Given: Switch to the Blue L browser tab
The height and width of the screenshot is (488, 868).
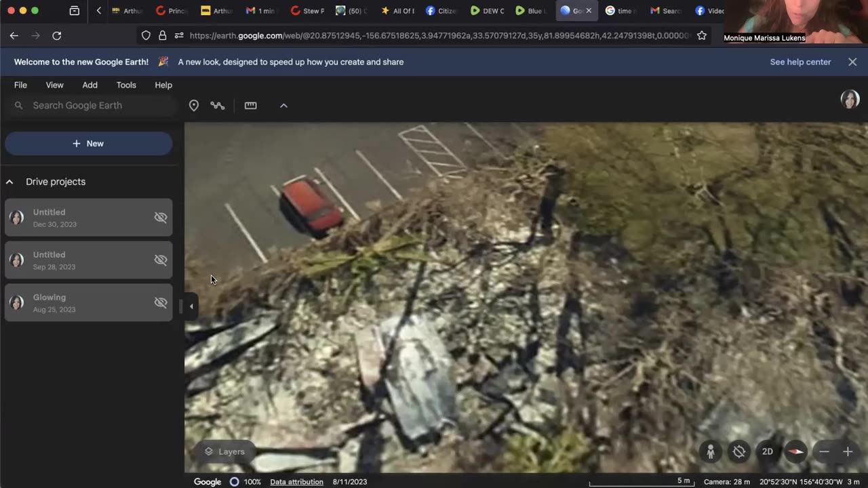Looking at the screenshot, I should [532, 11].
